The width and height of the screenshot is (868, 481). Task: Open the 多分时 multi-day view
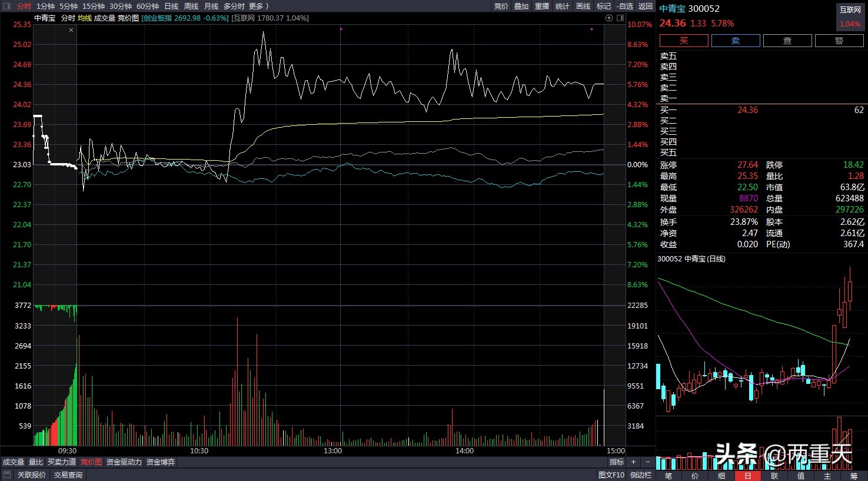click(234, 6)
